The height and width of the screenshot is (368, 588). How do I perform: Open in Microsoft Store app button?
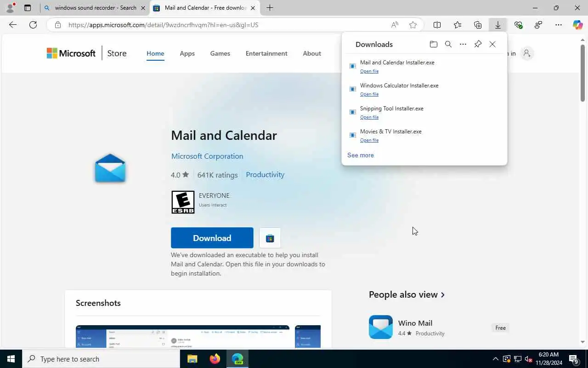point(270,238)
